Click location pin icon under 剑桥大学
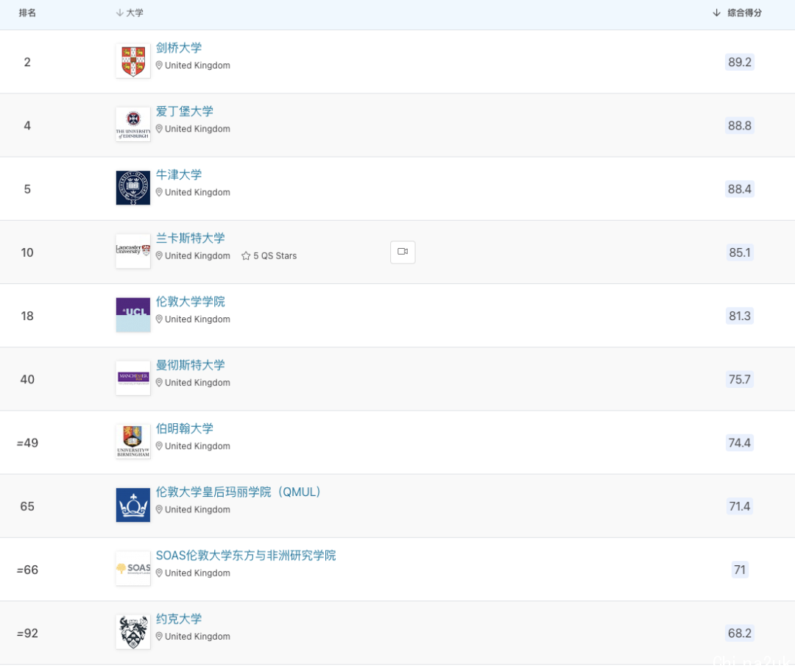The height and width of the screenshot is (672, 795). tap(159, 66)
